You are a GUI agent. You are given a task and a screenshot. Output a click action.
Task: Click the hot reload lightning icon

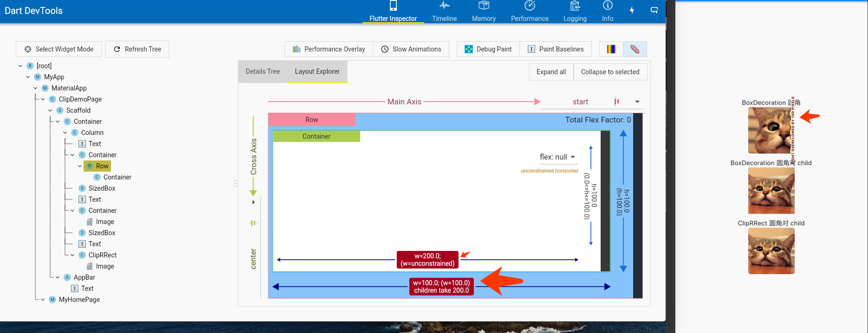pos(632,10)
